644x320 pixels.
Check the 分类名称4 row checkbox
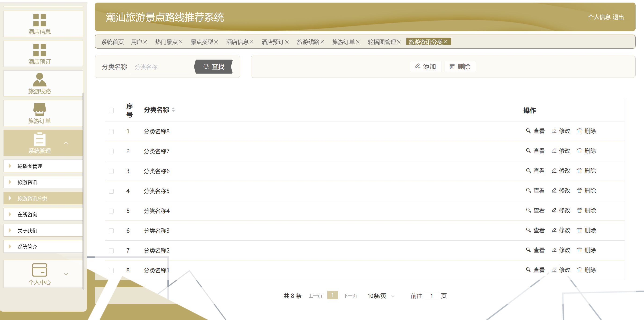(111, 211)
